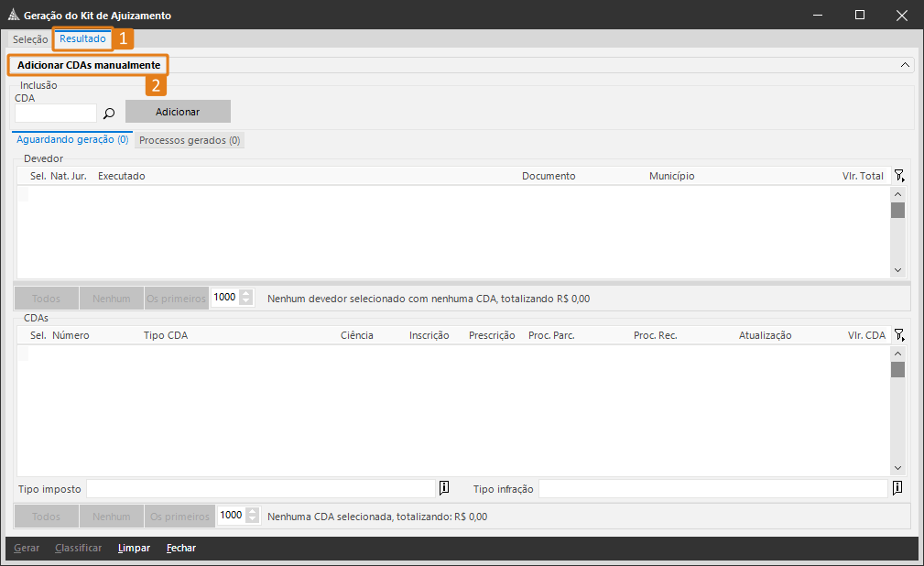Click the Tipo imposto lookup icon
Viewport: 924px width, 566px height.
[444, 488]
